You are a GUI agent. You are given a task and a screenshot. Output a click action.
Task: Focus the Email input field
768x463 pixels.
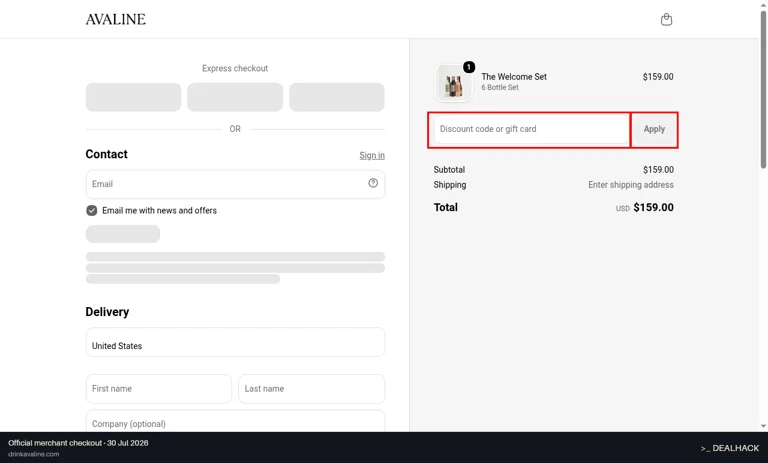tap(235, 184)
